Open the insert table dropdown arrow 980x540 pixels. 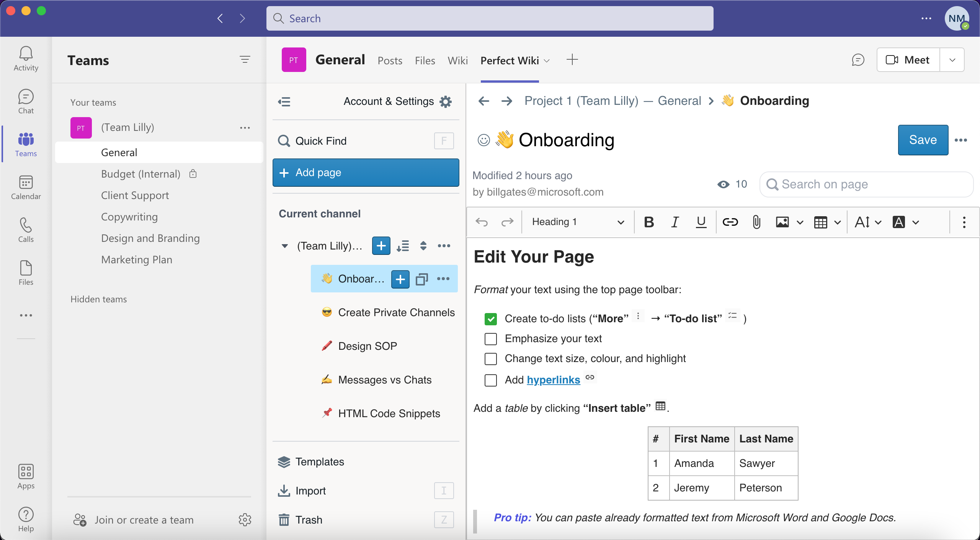837,222
